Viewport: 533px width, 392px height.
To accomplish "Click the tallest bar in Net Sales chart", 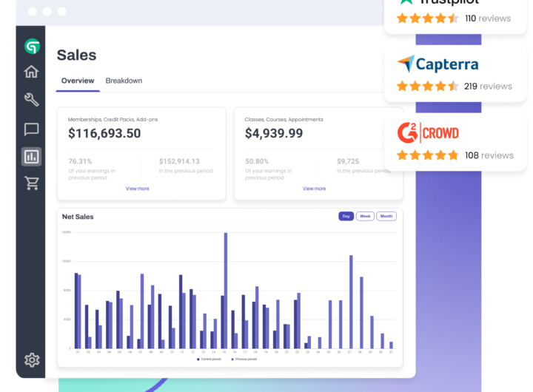I will (225, 290).
